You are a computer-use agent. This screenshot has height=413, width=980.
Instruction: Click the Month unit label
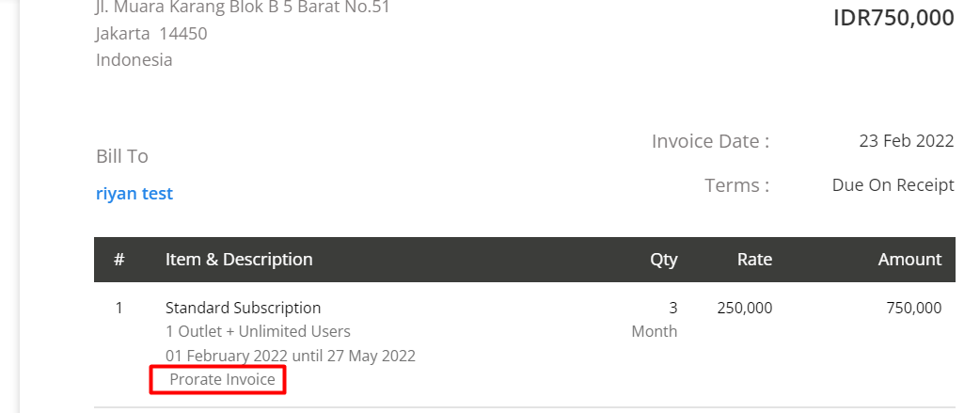coord(655,331)
